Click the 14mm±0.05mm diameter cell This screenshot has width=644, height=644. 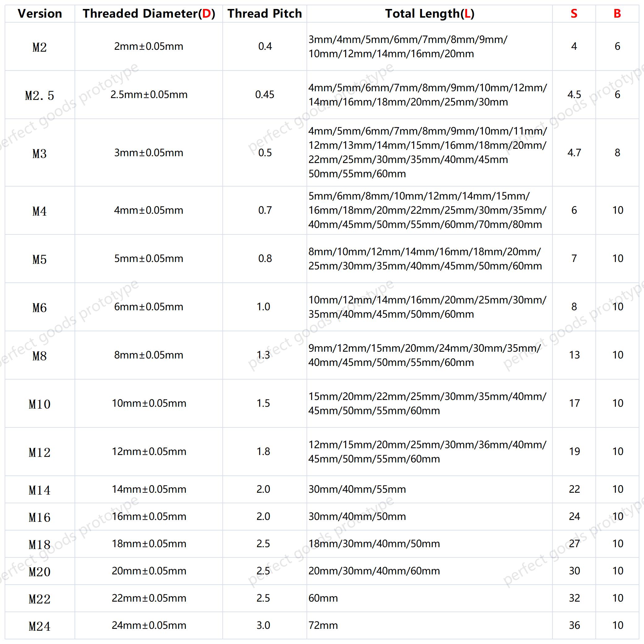pos(149,489)
